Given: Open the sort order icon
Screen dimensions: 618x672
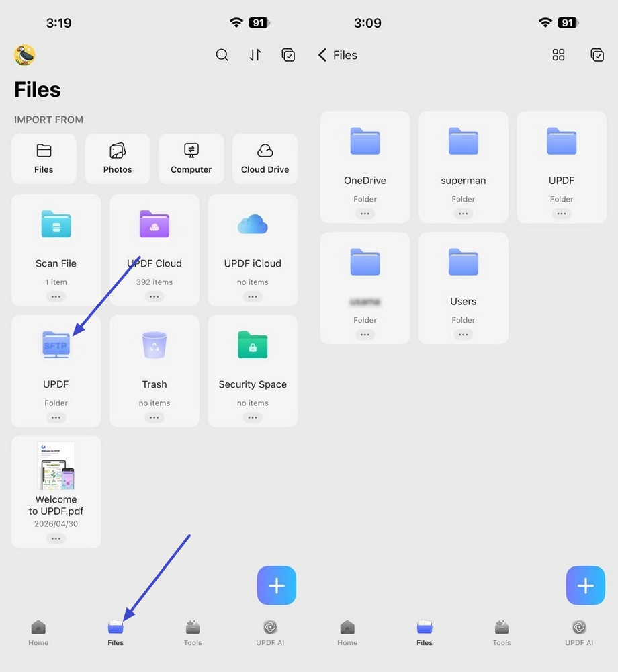Looking at the screenshot, I should click(x=255, y=55).
